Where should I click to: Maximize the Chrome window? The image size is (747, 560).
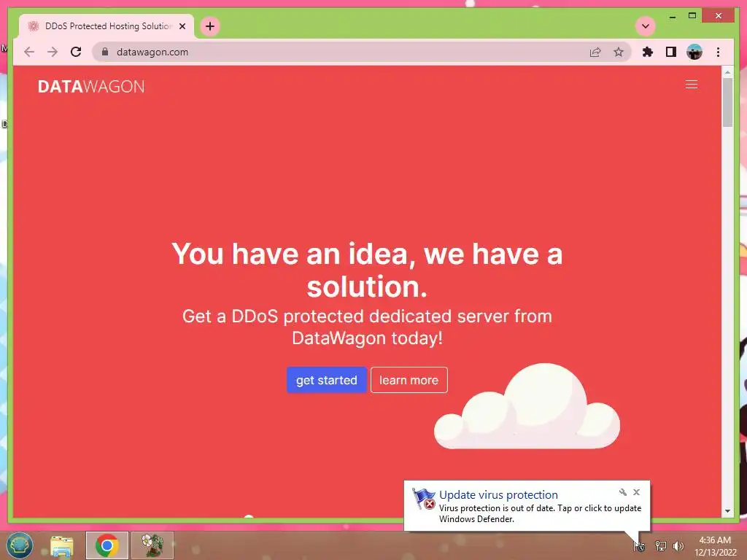(692, 16)
